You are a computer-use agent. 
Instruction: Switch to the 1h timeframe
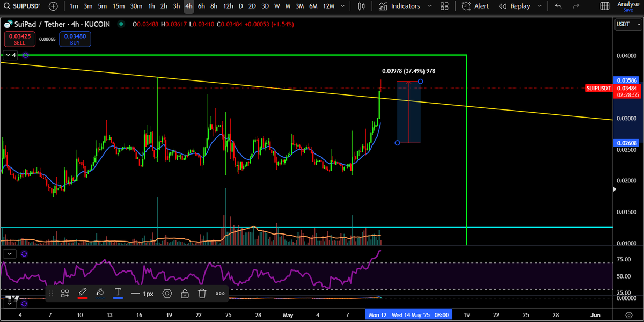click(x=152, y=6)
